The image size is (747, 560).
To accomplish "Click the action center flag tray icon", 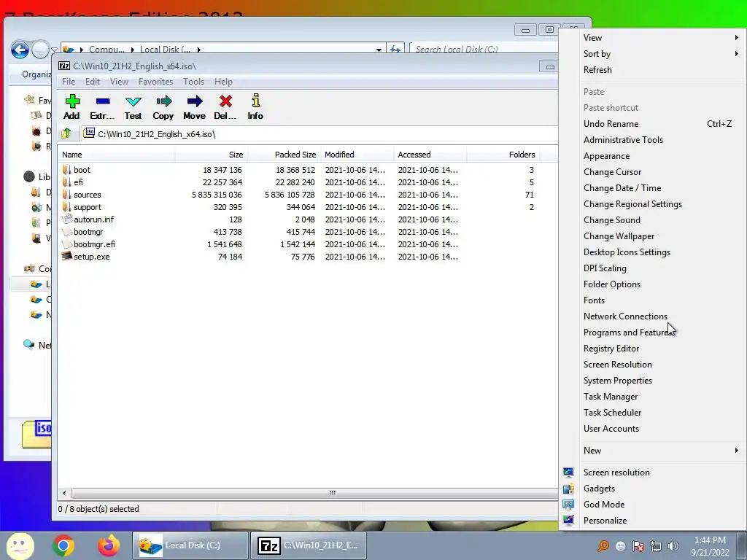I will (x=638, y=546).
